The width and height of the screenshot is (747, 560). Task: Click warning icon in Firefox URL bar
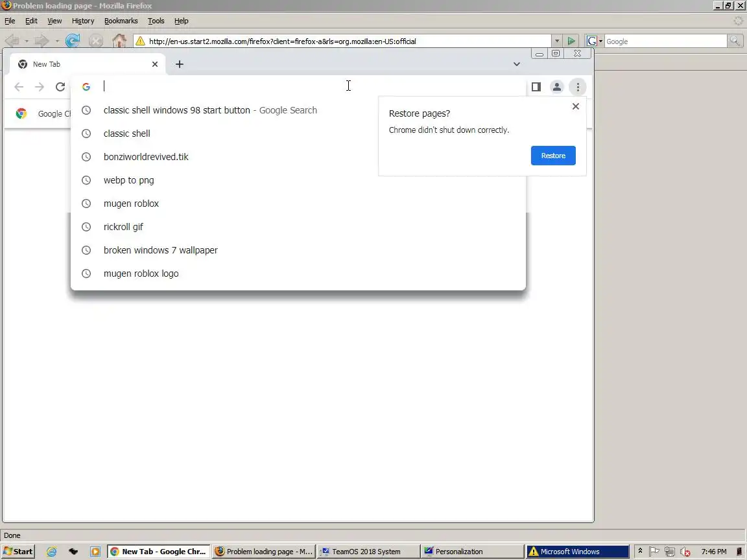[140, 41]
